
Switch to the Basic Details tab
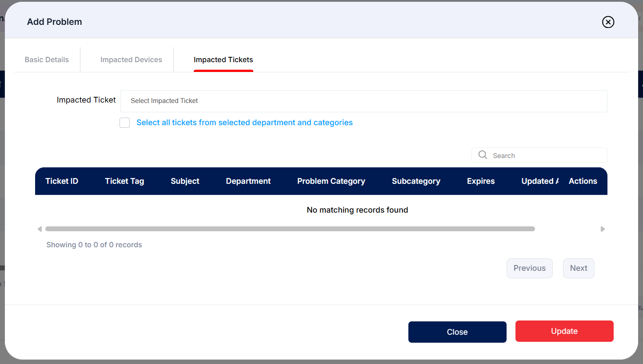[47, 59]
